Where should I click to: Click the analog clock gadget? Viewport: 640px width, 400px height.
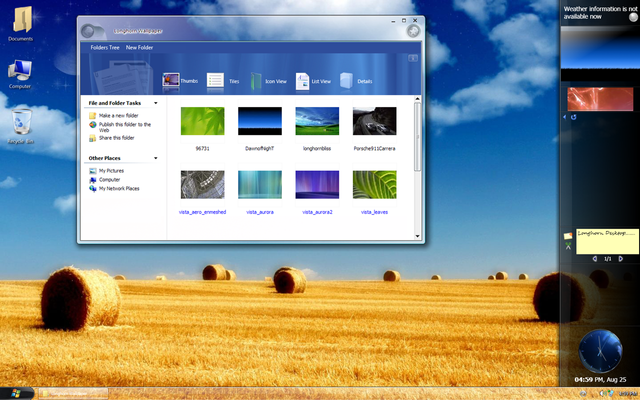click(x=600, y=351)
